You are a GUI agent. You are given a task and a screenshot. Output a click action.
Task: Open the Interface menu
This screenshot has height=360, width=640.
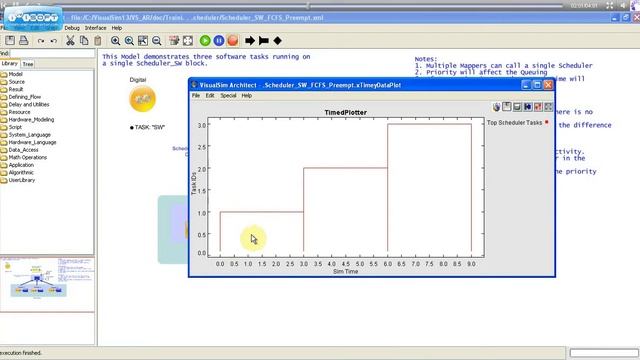(x=96, y=28)
